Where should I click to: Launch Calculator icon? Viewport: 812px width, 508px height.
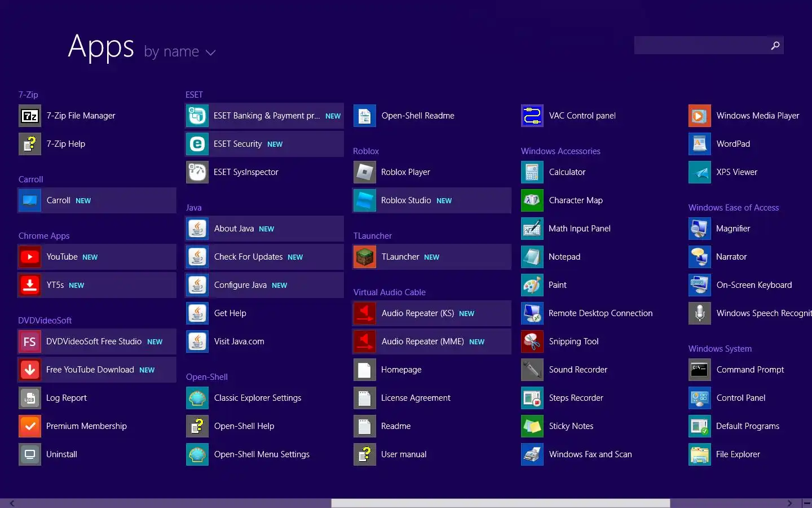pos(532,172)
